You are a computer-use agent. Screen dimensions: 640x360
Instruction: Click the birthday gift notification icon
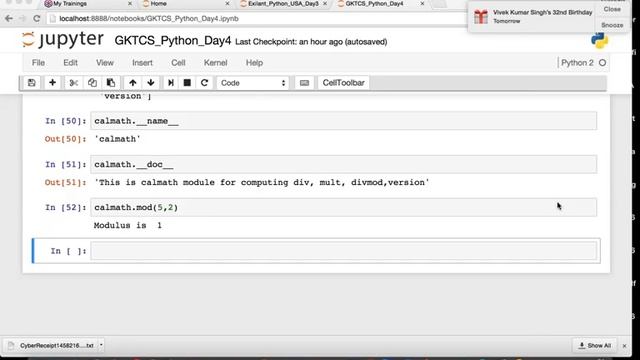tap(481, 17)
